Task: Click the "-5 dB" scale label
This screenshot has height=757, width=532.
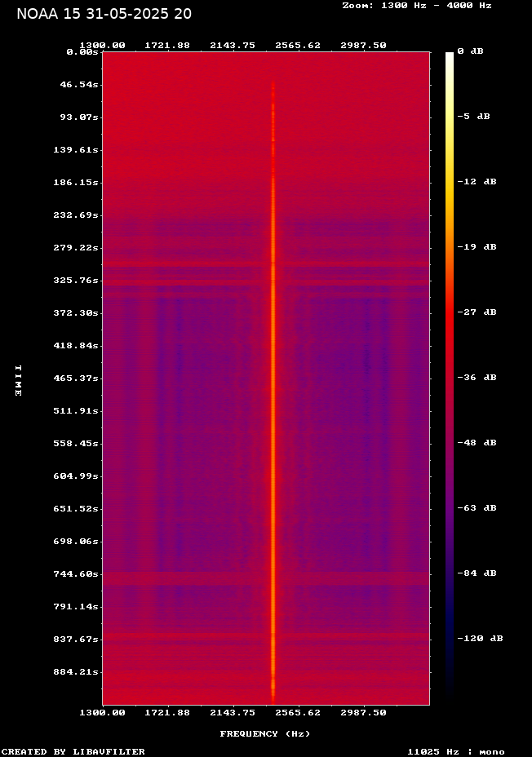Action: [x=473, y=117]
